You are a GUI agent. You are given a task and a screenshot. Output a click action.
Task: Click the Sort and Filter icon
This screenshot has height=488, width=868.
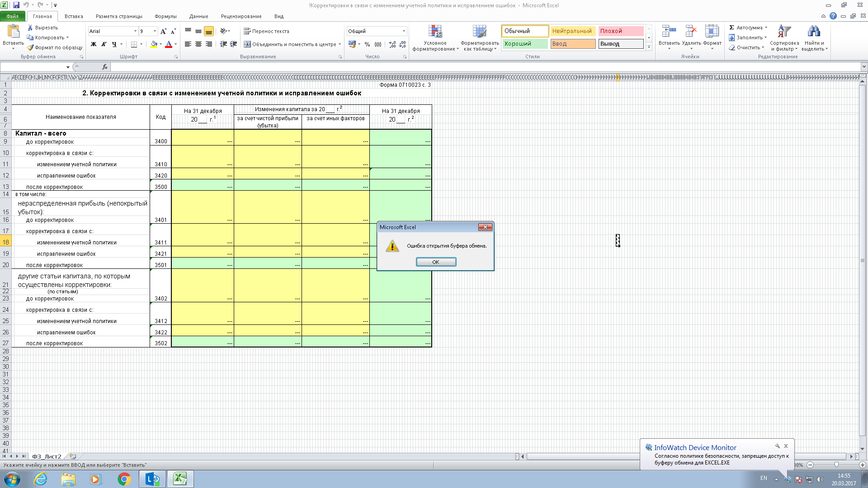(x=784, y=32)
